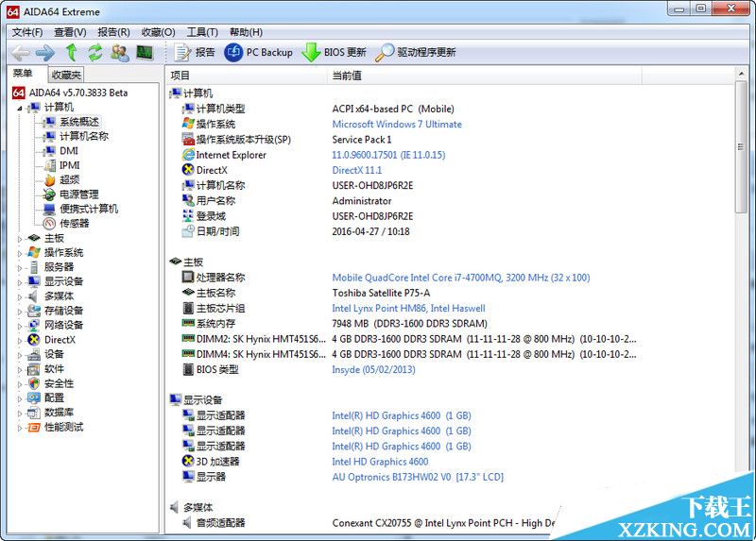Open the Insyde (05/02/2013) BIOS link

coord(373,369)
